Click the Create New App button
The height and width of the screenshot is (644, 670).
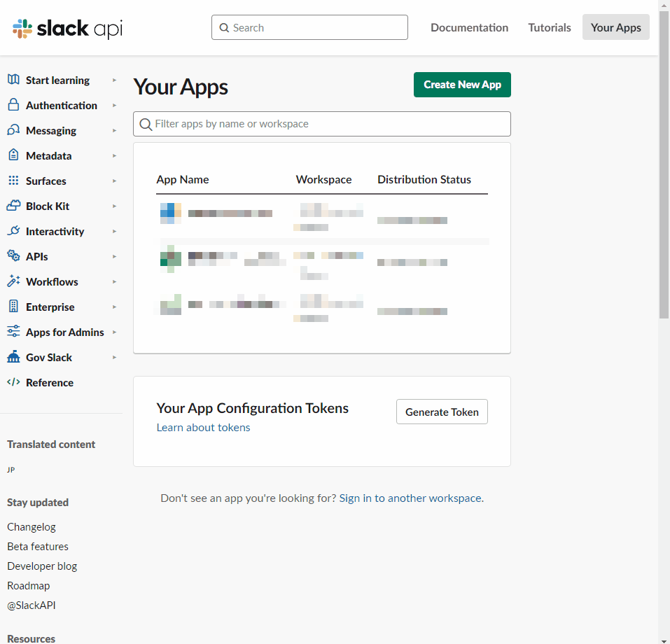coord(462,85)
